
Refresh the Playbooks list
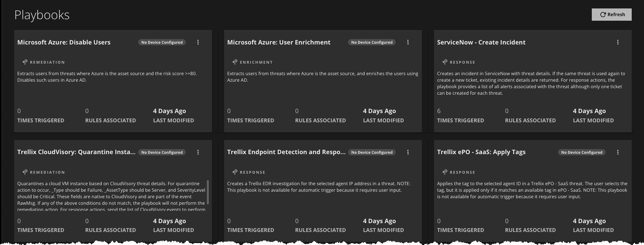point(612,15)
